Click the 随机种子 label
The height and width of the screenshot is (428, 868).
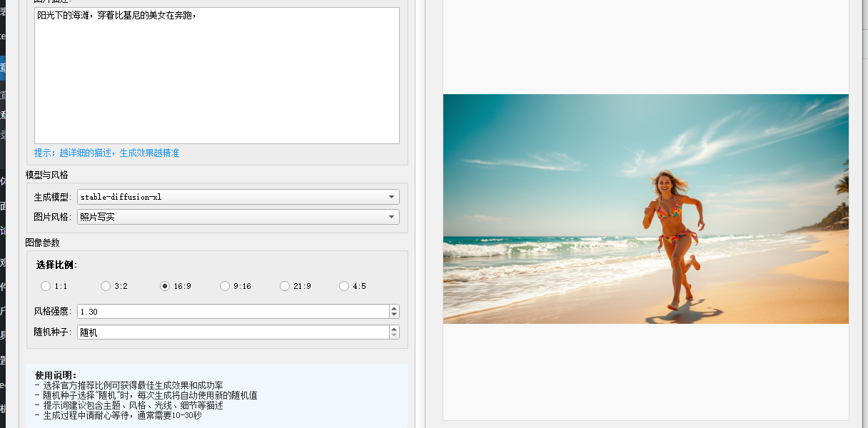tap(53, 332)
